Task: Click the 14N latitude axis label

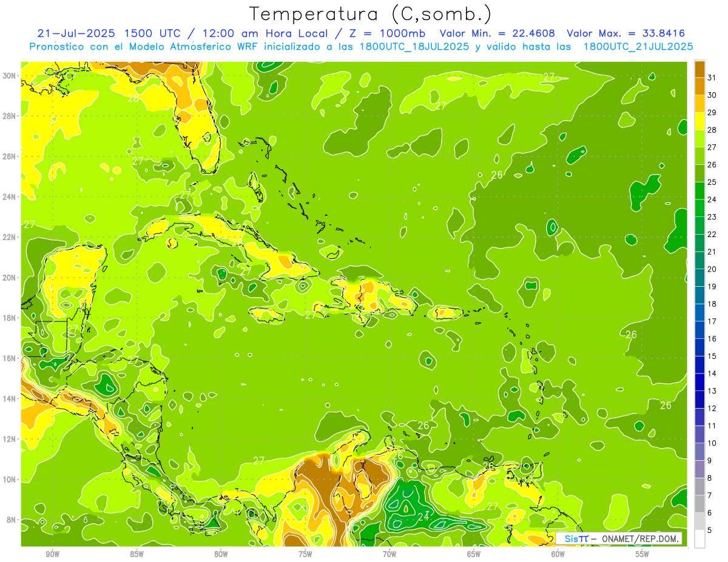Action: (10, 398)
